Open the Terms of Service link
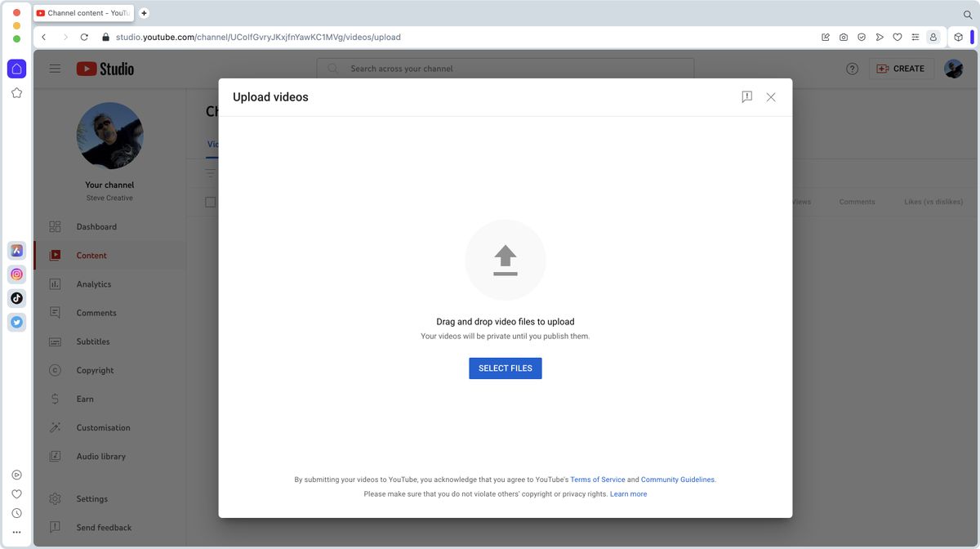Image resolution: width=980 pixels, height=549 pixels. tap(599, 480)
